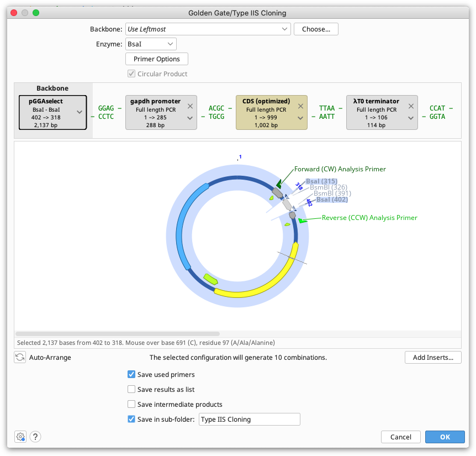Select the yellow CDS feature on plasmid map
This screenshot has height=456, width=476.
coord(267,281)
